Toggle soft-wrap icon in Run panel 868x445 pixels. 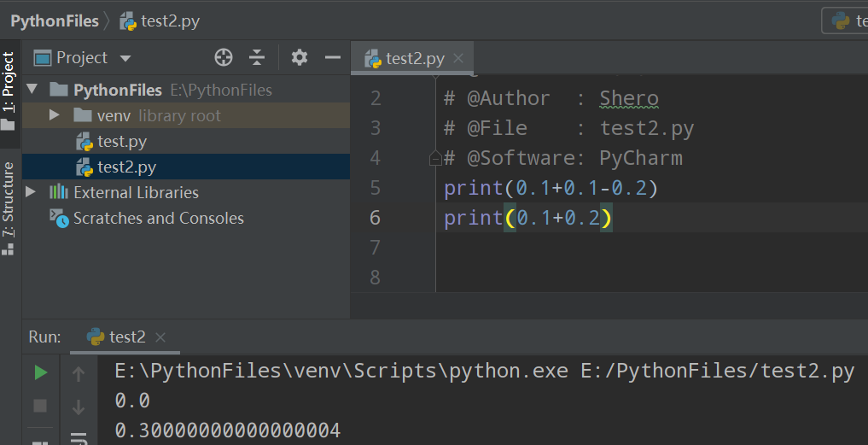click(x=79, y=438)
